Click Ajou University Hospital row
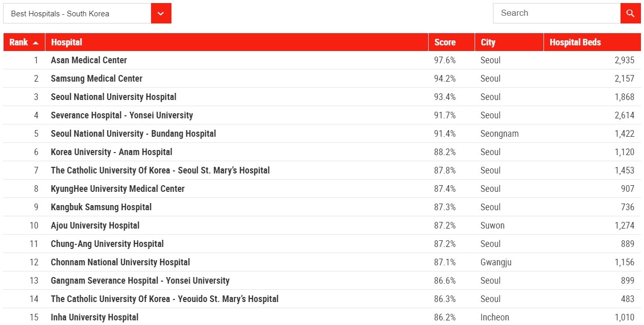 coord(95,226)
